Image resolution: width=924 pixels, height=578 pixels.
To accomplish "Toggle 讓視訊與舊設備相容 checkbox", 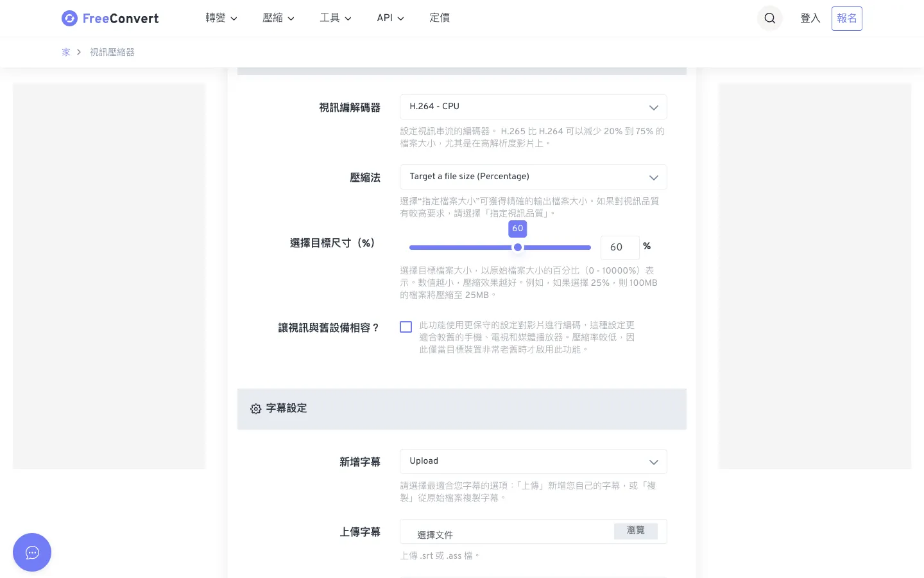I will (x=406, y=327).
